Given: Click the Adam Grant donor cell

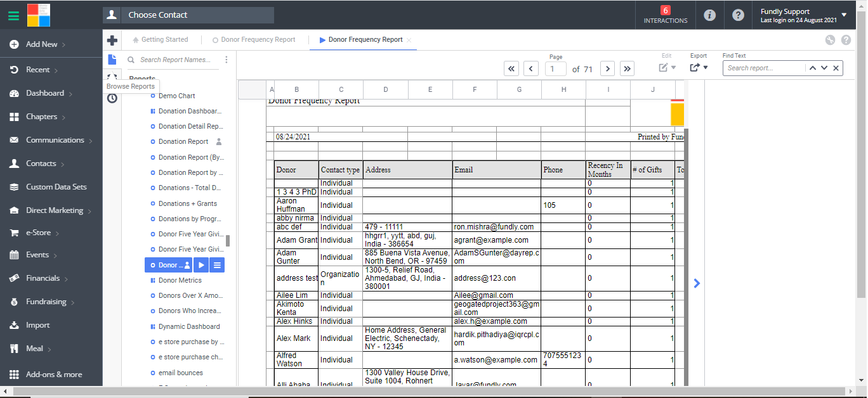Looking at the screenshot, I should tap(296, 240).
